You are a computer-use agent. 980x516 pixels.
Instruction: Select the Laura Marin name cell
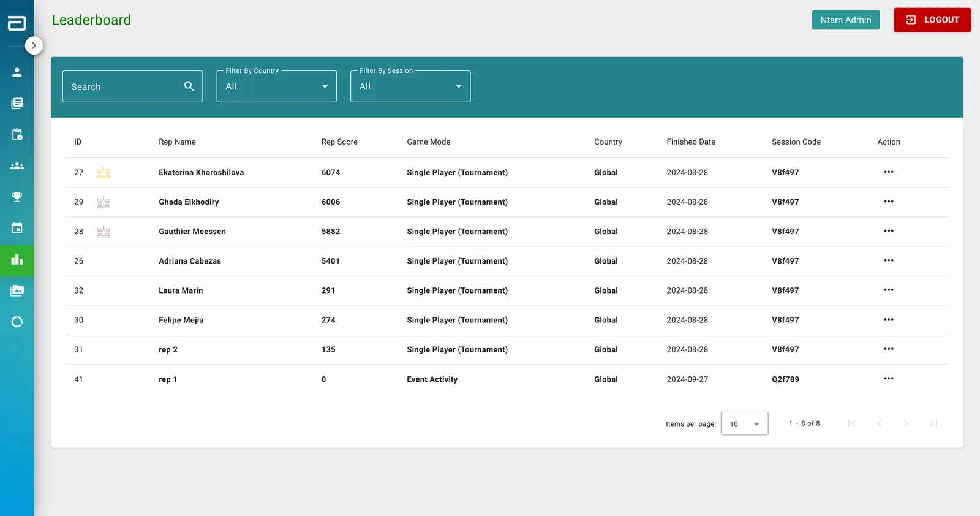coord(181,290)
